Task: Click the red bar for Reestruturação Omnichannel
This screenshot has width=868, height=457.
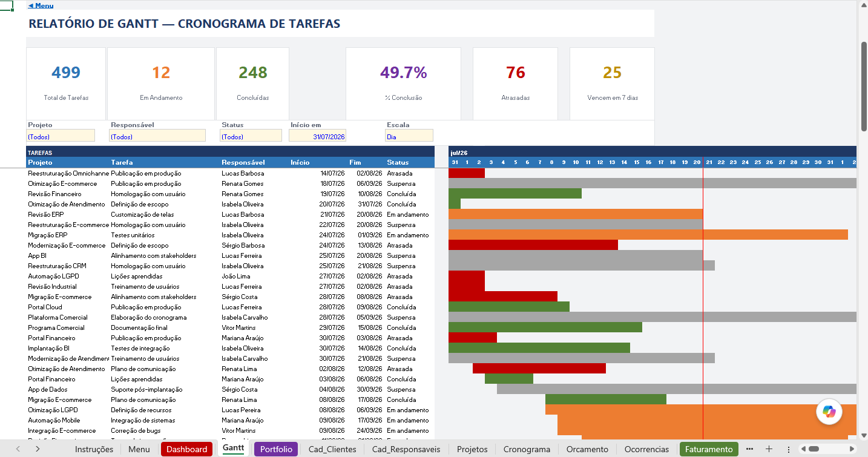Action: [x=467, y=173]
